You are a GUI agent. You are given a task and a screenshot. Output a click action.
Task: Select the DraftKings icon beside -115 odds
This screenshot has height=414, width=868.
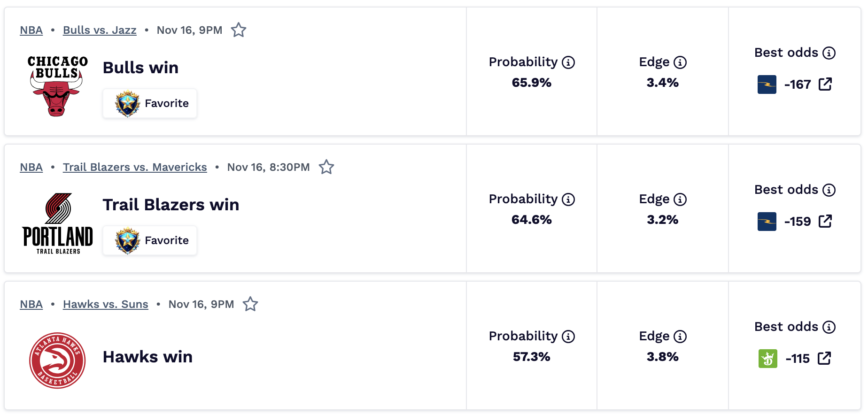click(767, 359)
